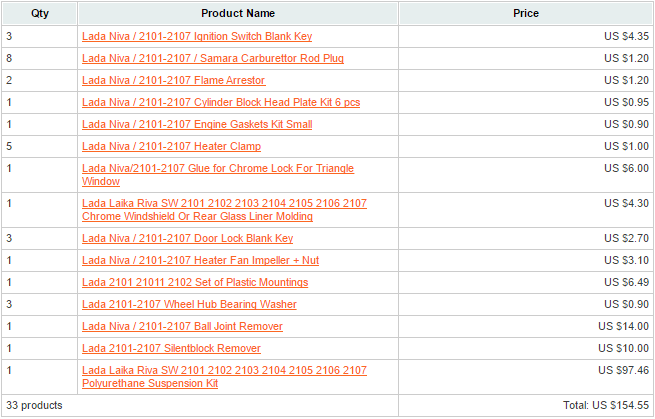This screenshot has width=655, height=419.
Task: Click the Total US $154.55 amount
Action: point(606,406)
